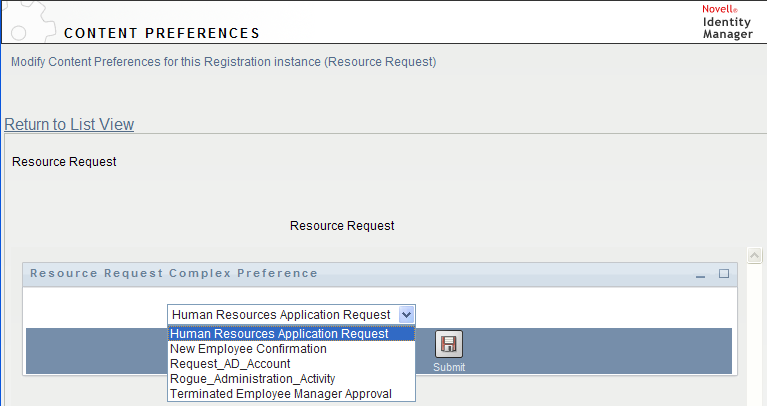This screenshot has height=406, width=767.
Task: Open the resource request dropdown arrow
Action: [406, 315]
